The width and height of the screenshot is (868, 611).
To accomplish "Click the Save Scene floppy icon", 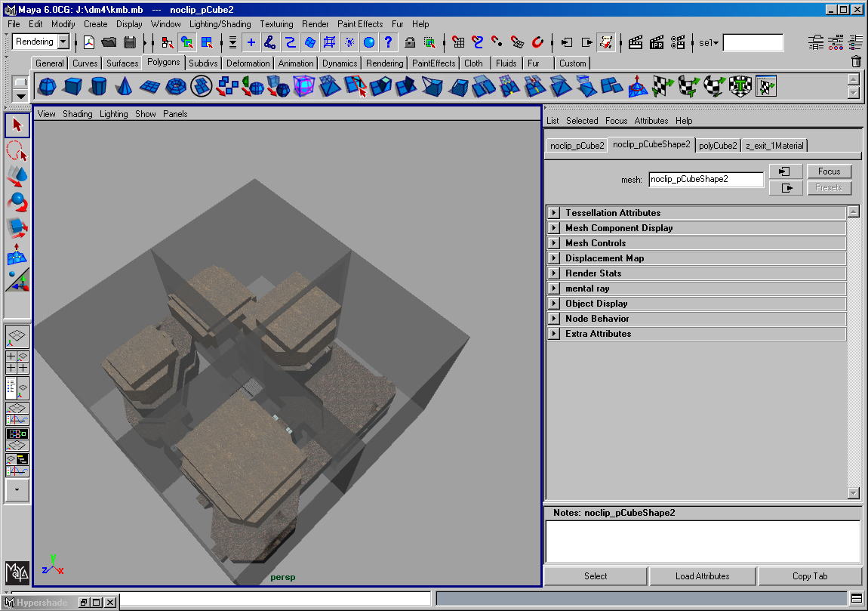I will click(x=130, y=42).
